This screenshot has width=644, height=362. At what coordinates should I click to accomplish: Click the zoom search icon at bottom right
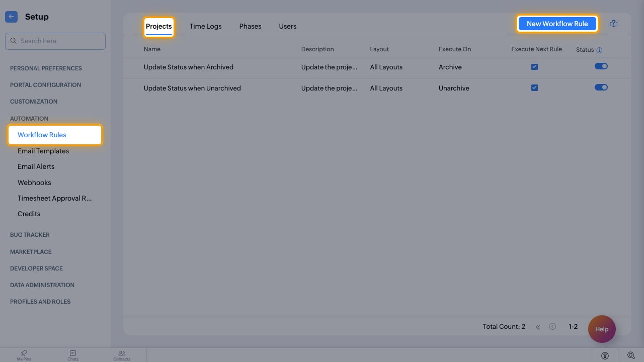click(x=631, y=355)
